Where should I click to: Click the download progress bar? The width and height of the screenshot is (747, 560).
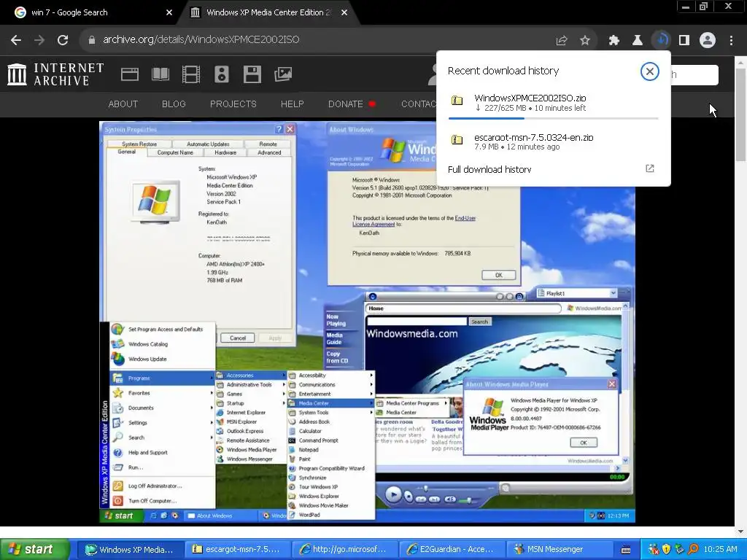point(554,118)
